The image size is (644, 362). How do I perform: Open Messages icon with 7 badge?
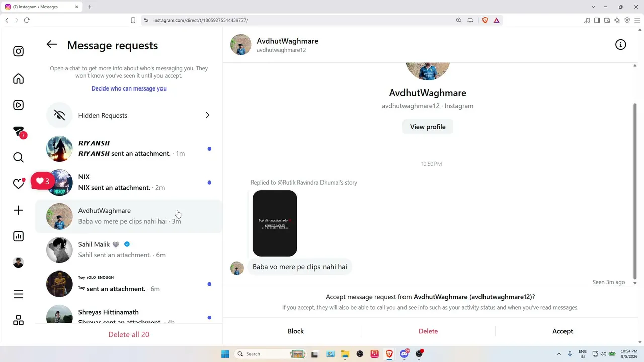19,132
